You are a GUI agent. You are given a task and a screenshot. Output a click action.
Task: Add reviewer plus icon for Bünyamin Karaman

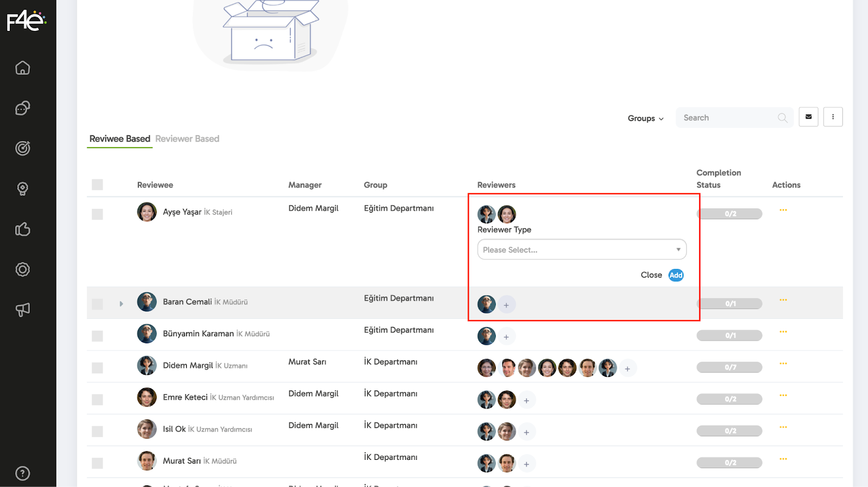pyautogui.click(x=506, y=337)
